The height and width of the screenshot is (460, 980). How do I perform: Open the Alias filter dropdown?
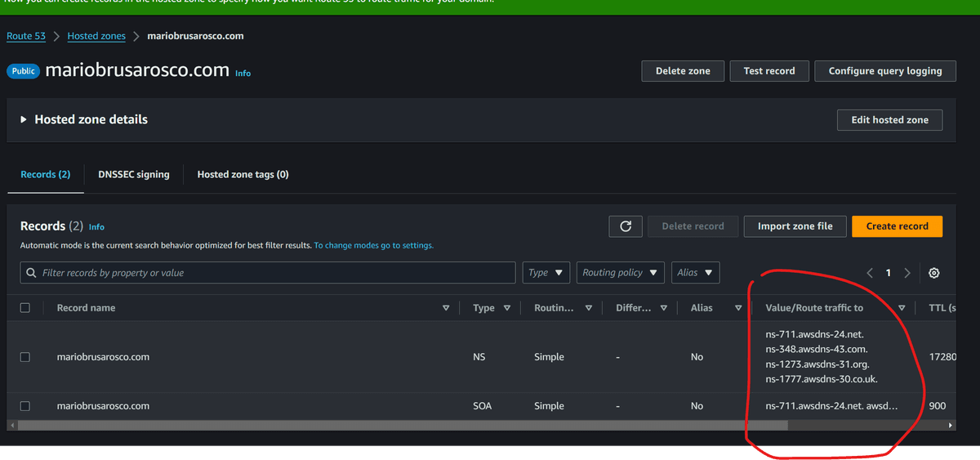click(x=695, y=273)
